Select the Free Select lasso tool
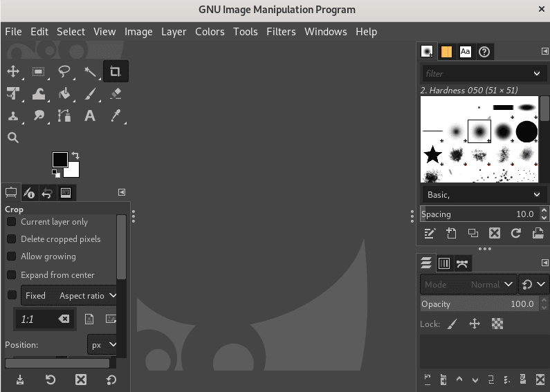 click(x=64, y=71)
